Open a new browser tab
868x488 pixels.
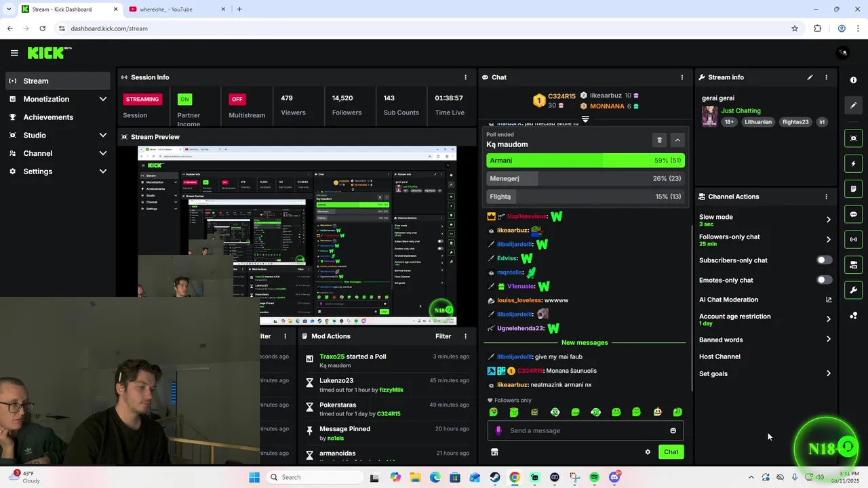[239, 9]
